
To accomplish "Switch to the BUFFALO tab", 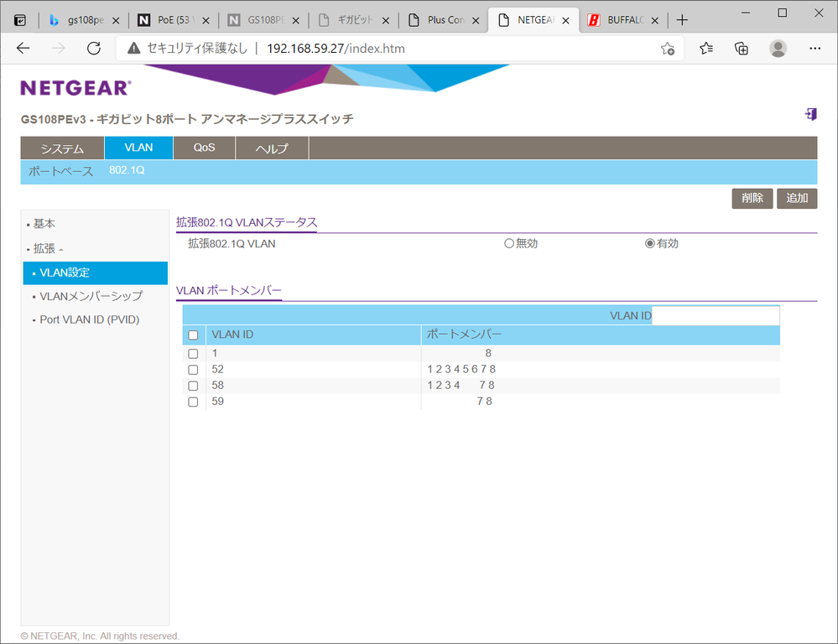I will [625, 20].
